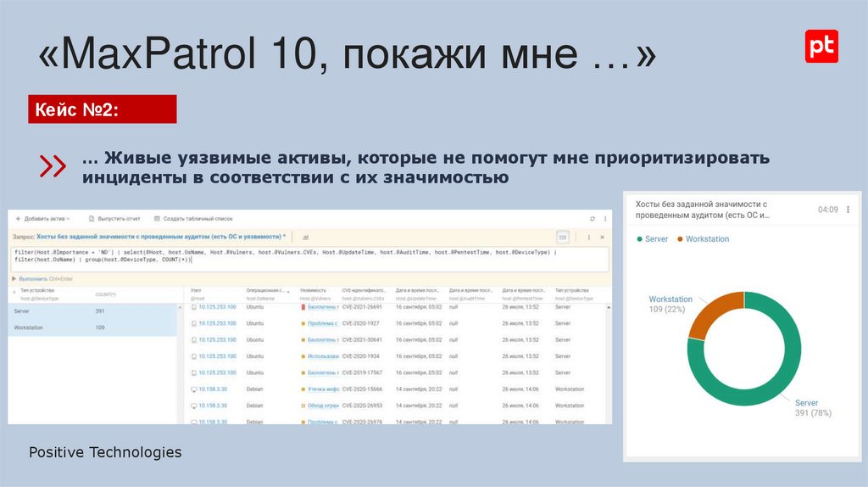Screen dimensions: 868x487
Task: Open the Добавить актив dropdown chevron
Action: pos(68,219)
